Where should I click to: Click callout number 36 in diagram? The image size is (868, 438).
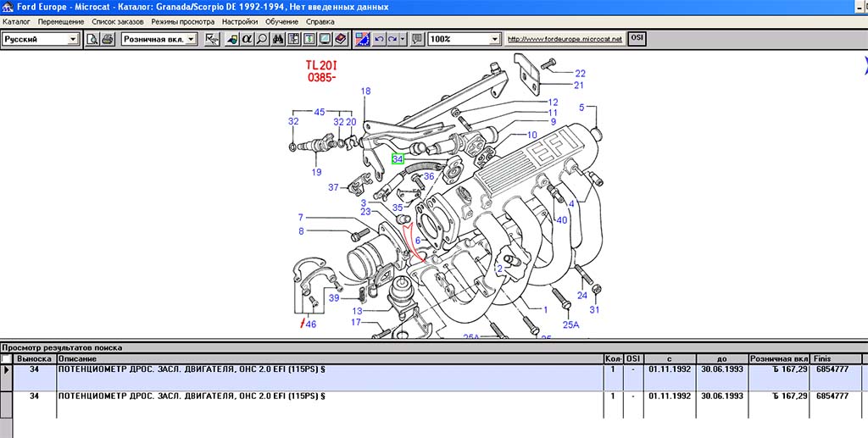pyautogui.click(x=429, y=176)
